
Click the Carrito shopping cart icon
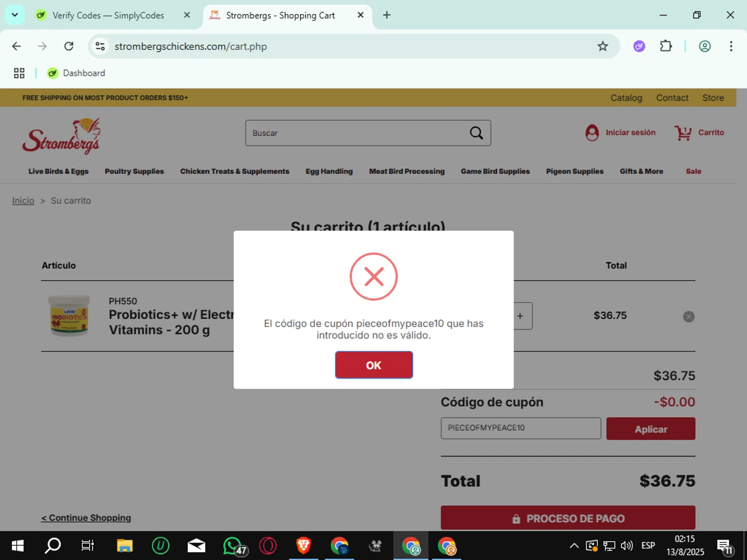[683, 132]
